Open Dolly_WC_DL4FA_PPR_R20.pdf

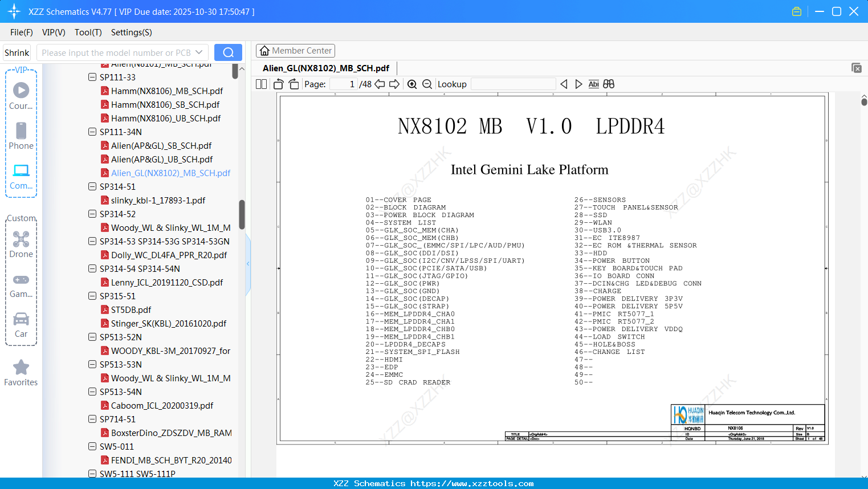[169, 255]
